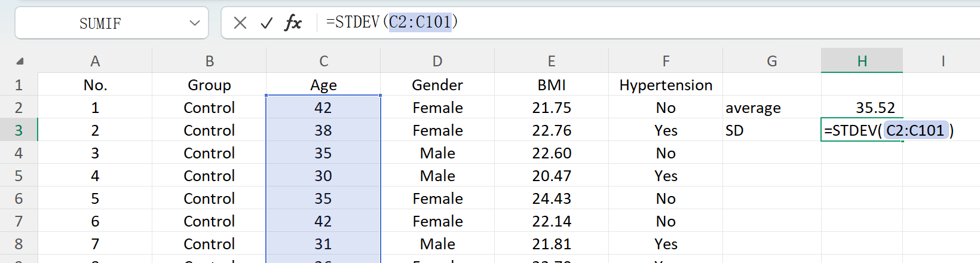Viewport: 980px width, 263px height.
Task: Click BMI cell 22.60
Action: click(x=552, y=153)
